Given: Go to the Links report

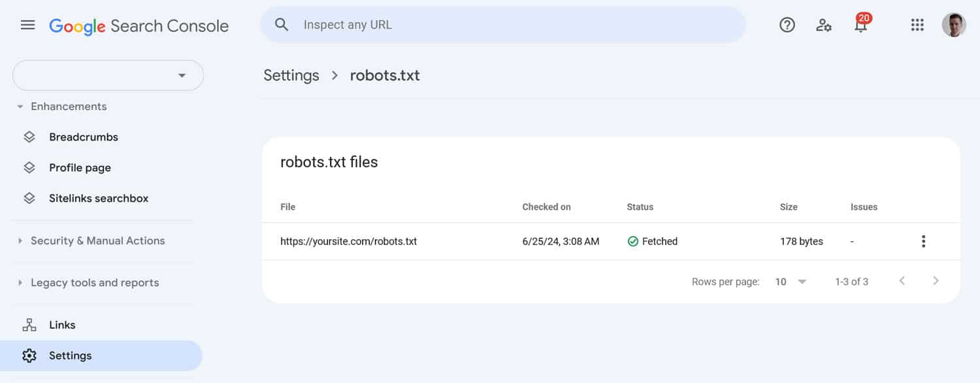Looking at the screenshot, I should [x=62, y=325].
